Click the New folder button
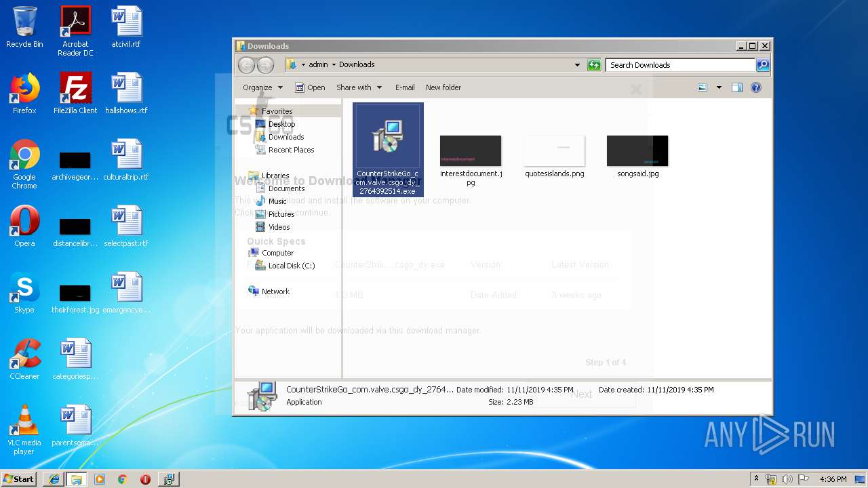The height and width of the screenshot is (488, 868). point(443,87)
